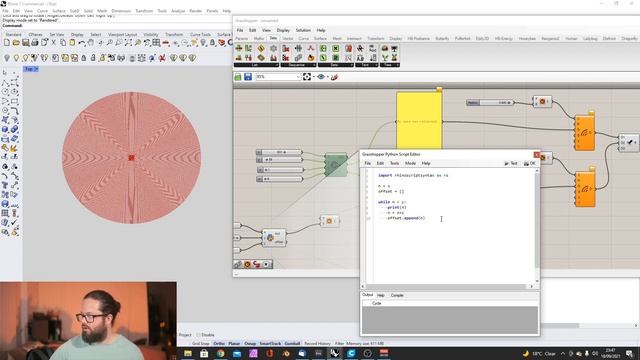Click the Rhino Command input line
The height and width of the screenshot is (360, 640).
(x=116, y=25)
